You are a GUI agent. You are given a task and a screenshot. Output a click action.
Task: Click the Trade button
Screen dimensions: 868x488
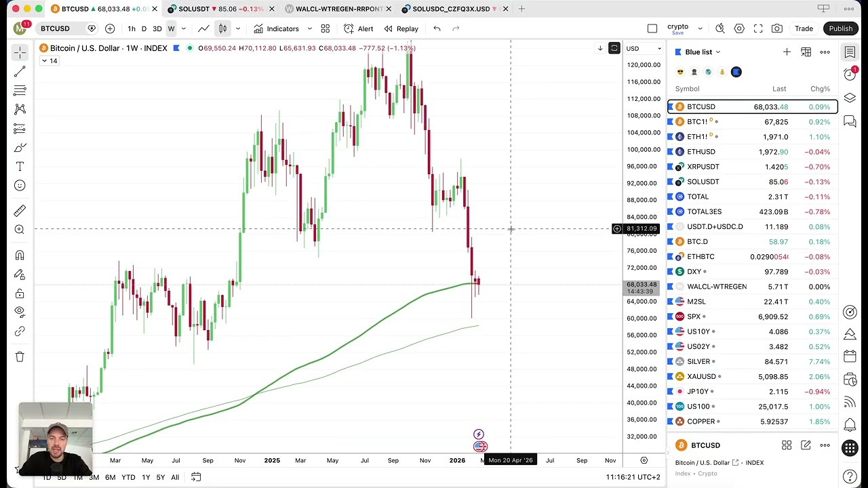point(804,28)
